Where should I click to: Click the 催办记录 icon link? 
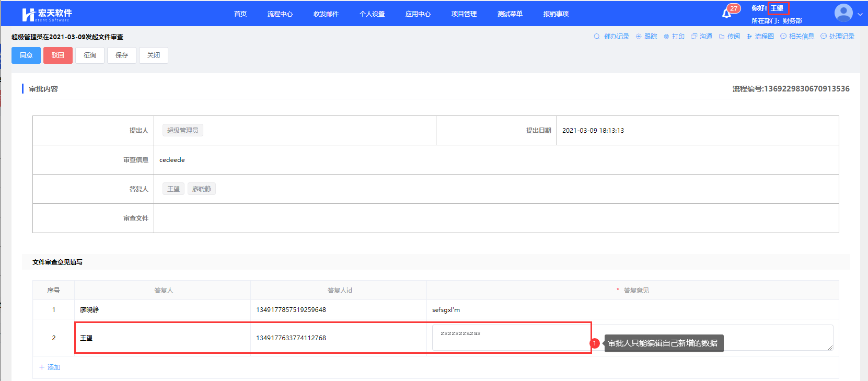click(x=597, y=37)
